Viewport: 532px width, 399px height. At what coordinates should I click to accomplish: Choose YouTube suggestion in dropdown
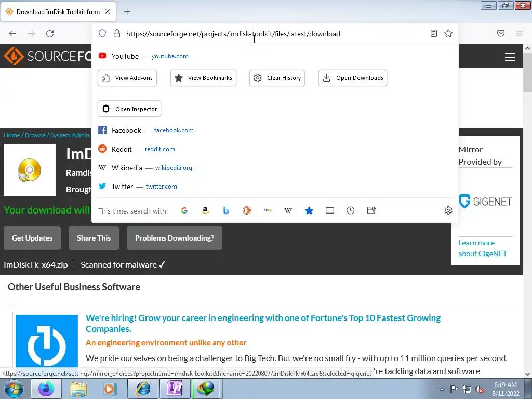(x=275, y=56)
